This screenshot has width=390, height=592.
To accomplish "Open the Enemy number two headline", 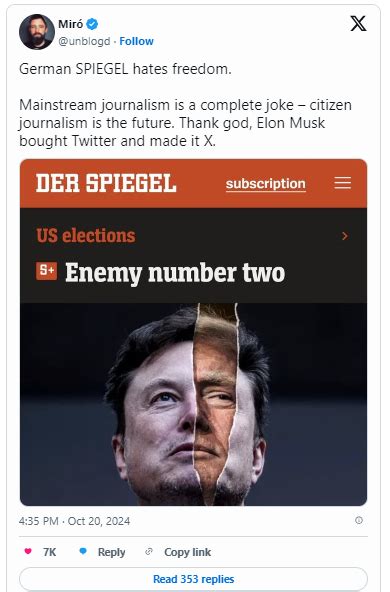I will pyautogui.click(x=175, y=273).
